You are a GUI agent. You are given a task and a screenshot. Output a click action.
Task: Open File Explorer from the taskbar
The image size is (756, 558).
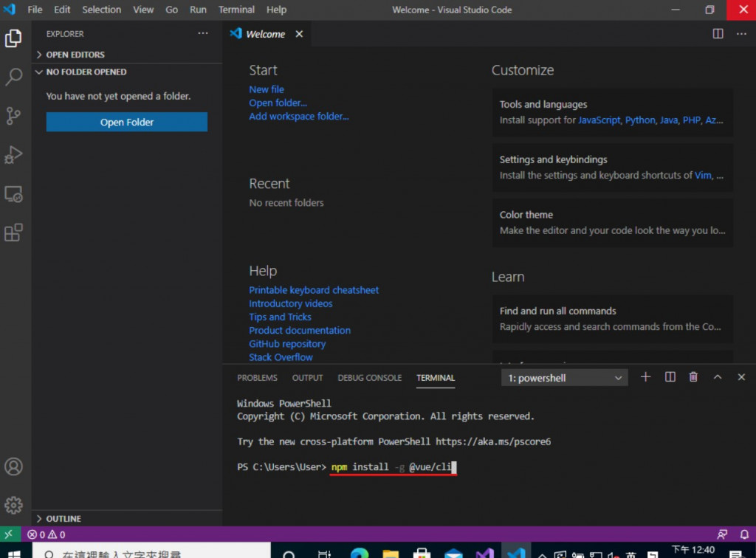pos(391,553)
